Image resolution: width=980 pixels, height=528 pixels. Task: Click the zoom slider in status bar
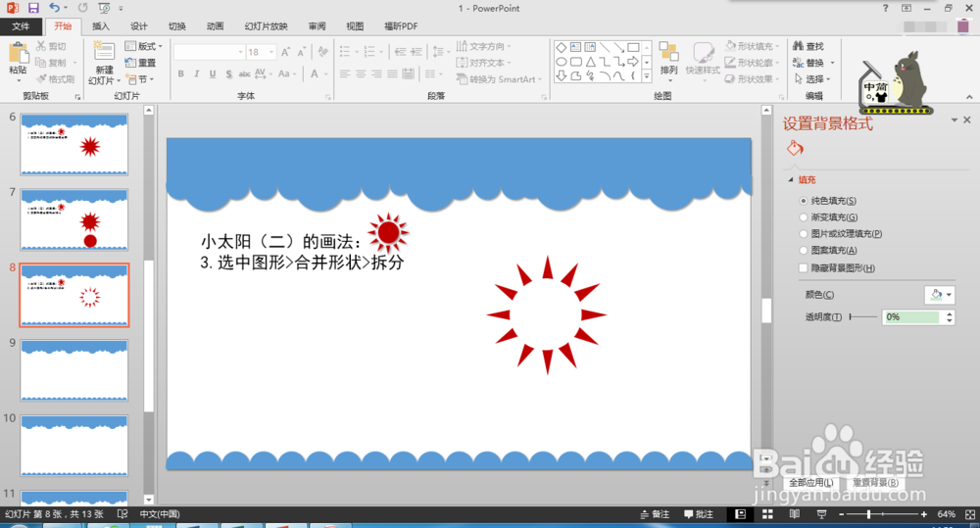pyautogui.click(x=883, y=514)
